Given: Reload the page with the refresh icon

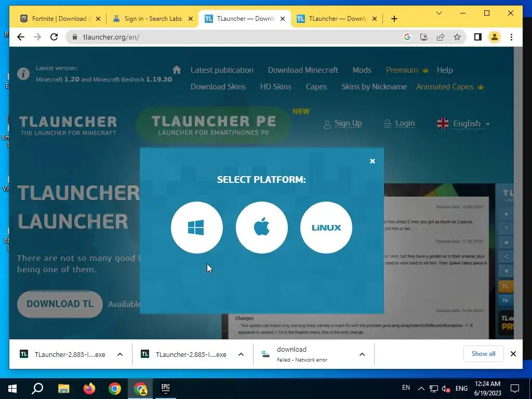Looking at the screenshot, I should (54, 37).
